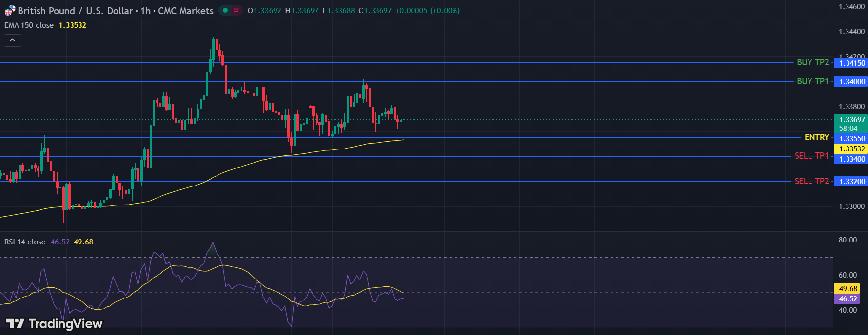Viewport: 868px width, 335px height.
Task: Click the yellow EMA 1.33532 price tag
Action: point(851,149)
